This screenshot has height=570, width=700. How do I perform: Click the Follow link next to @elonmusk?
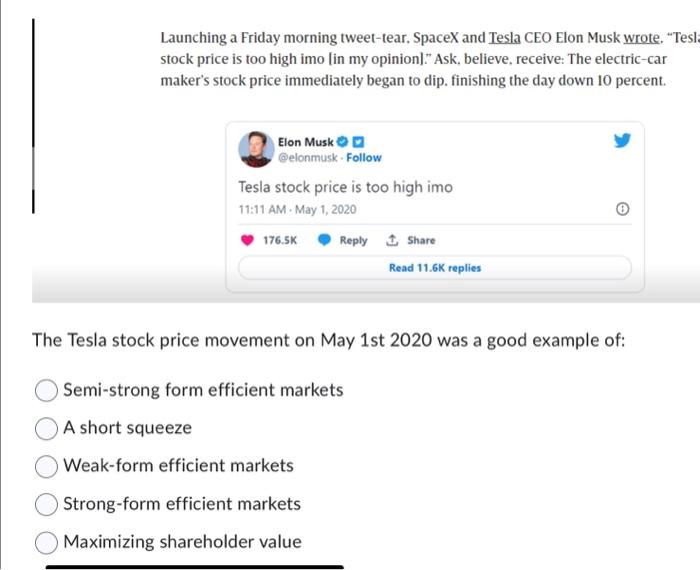364,158
